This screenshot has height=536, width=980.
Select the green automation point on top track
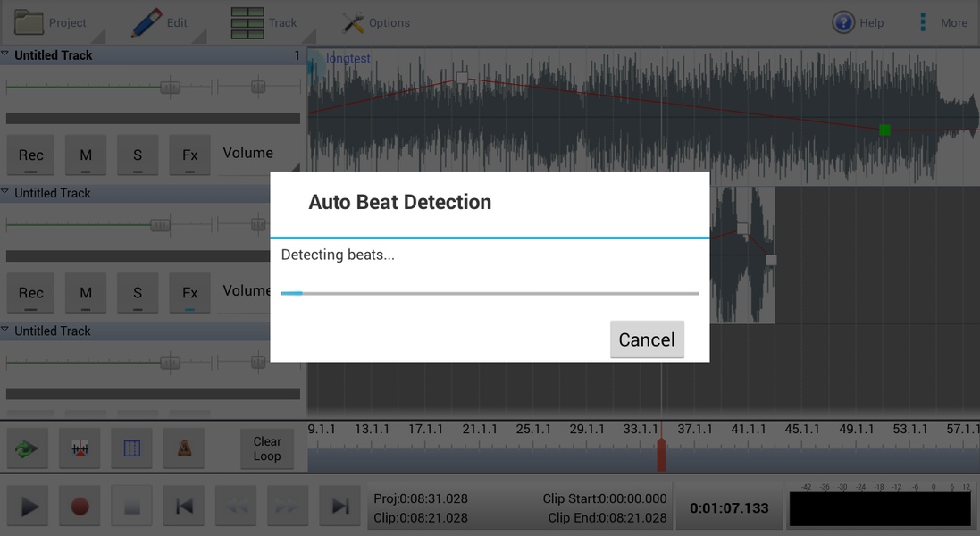884,130
